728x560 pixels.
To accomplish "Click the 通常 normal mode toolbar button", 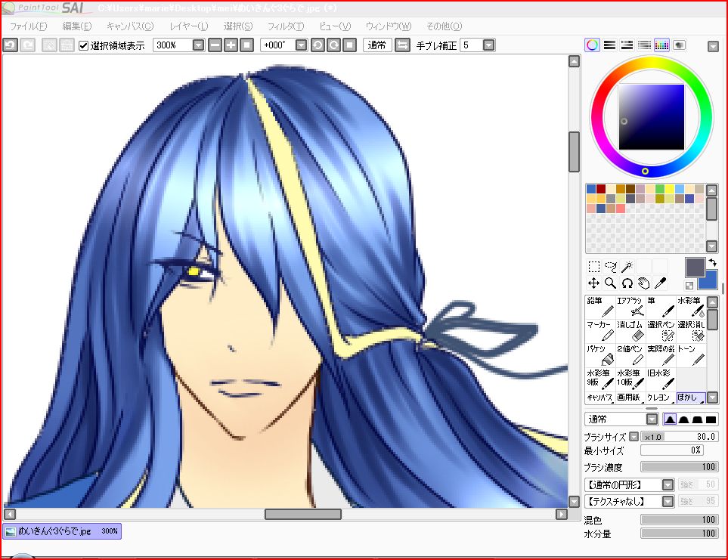I will 377,45.
